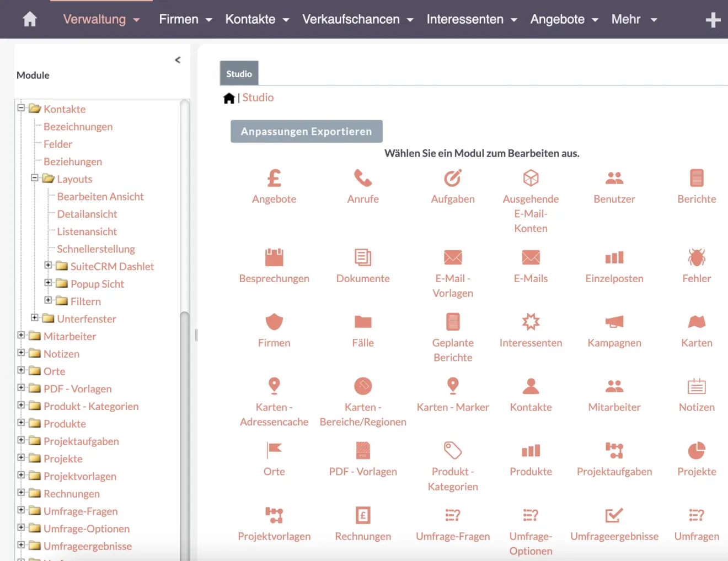Viewport: 728px width, 561px height.
Task: Open the Verkaufschancen menu
Action: 351,19
